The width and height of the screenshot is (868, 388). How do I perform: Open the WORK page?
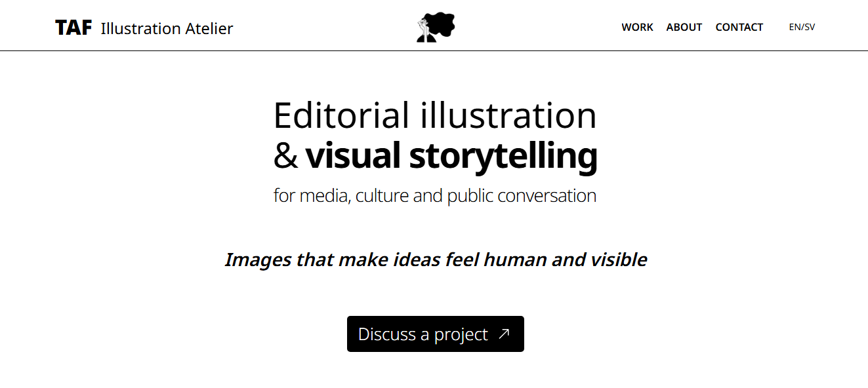click(637, 28)
